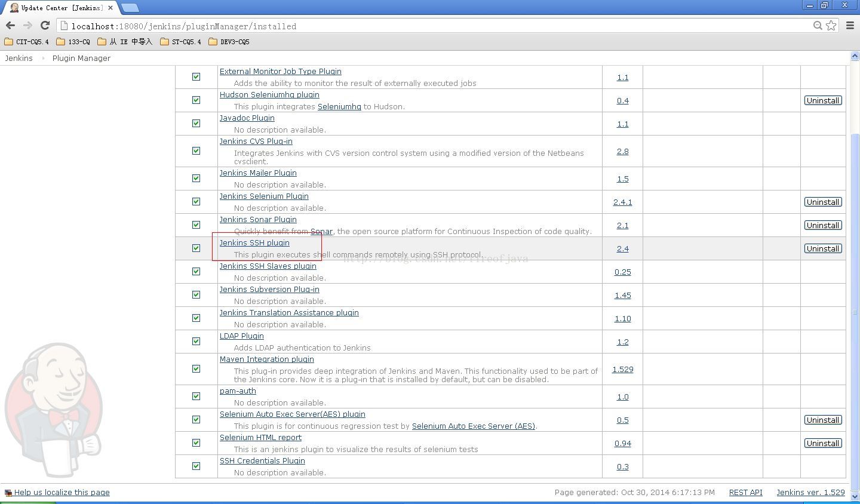Open the 从 IE 中导入 bookmark folder
Screen dimensions: 860x504
(x=125, y=42)
